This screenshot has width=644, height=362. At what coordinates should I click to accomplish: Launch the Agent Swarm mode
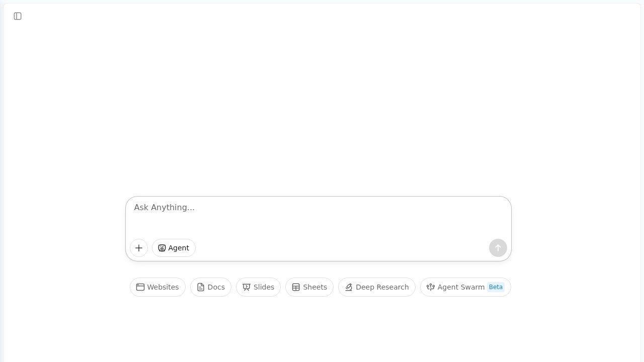[460, 287]
